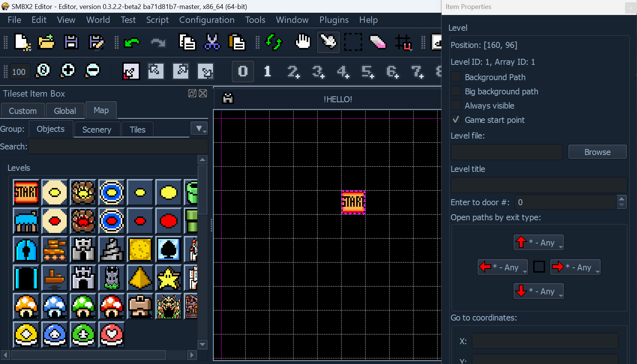The height and width of the screenshot is (364, 637).
Task: Click the tileset Search input field
Action: [x=118, y=146]
